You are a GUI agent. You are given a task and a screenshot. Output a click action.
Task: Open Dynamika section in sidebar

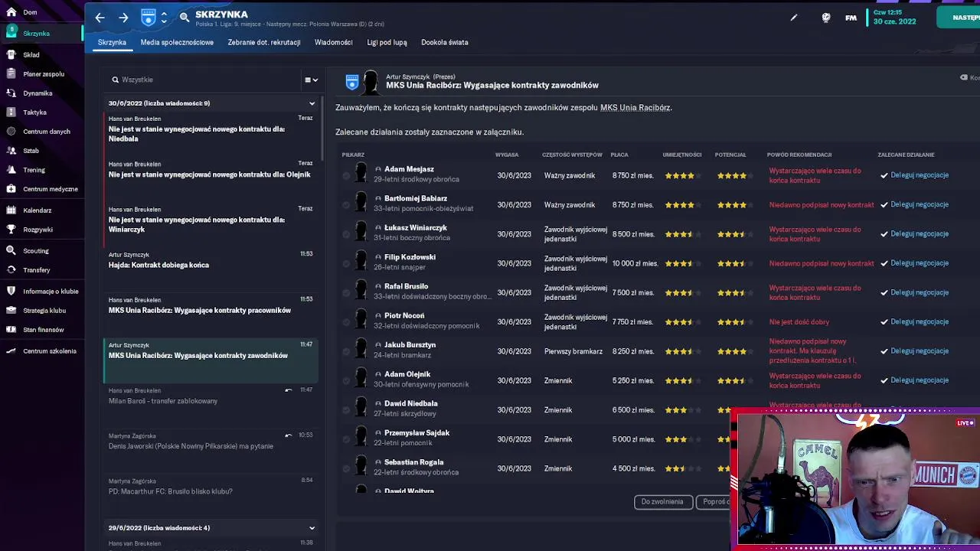tap(38, 93)
